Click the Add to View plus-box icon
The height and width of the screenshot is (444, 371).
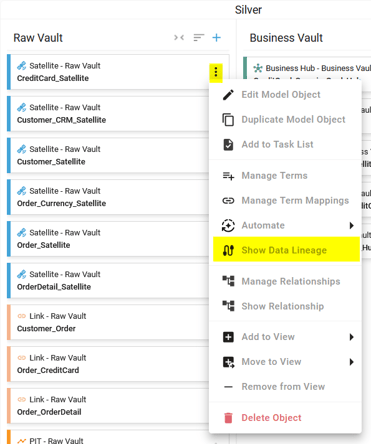point(228,337)
